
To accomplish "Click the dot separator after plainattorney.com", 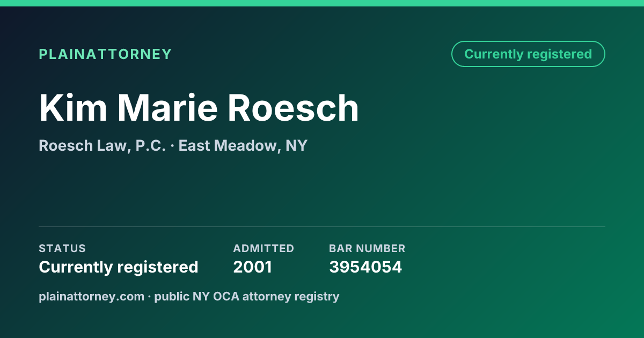I will 149,297.
